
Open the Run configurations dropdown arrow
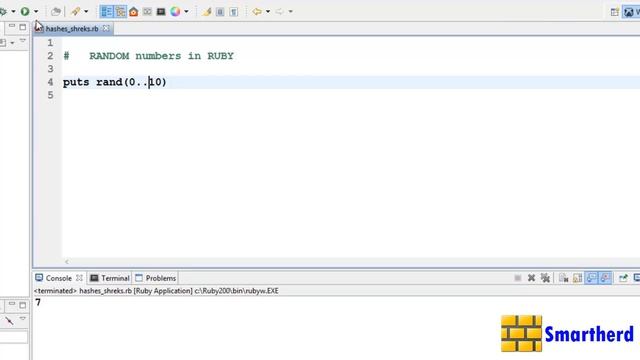(36, 11)
